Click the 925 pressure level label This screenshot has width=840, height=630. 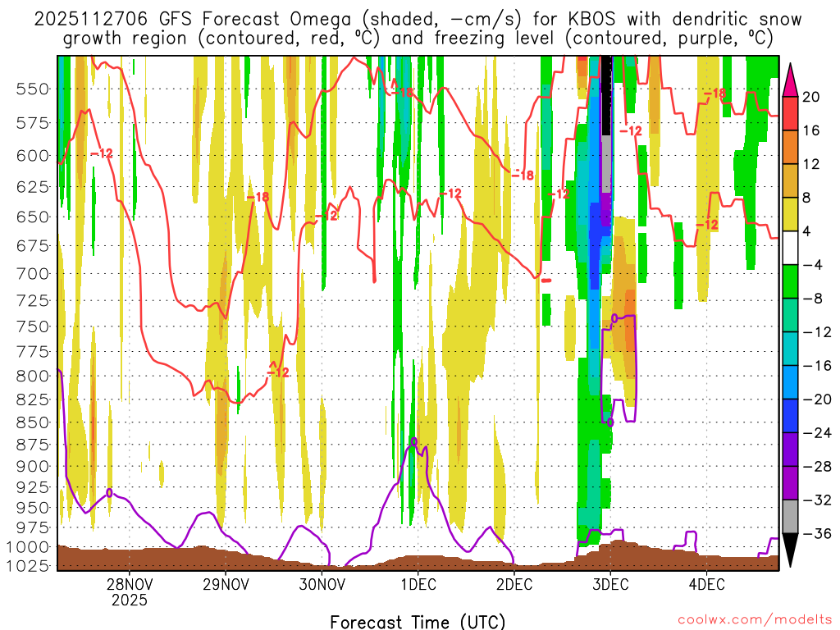click(33, 487)
